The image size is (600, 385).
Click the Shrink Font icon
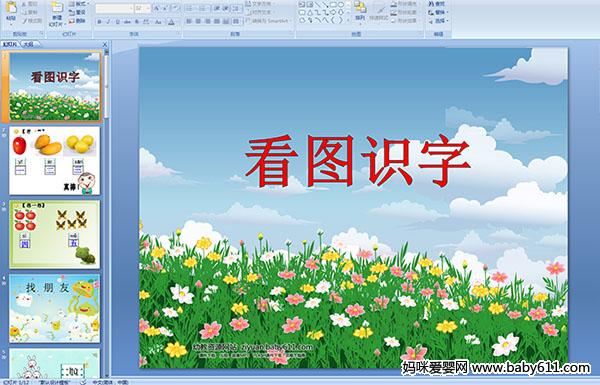(x=165, y=8)
